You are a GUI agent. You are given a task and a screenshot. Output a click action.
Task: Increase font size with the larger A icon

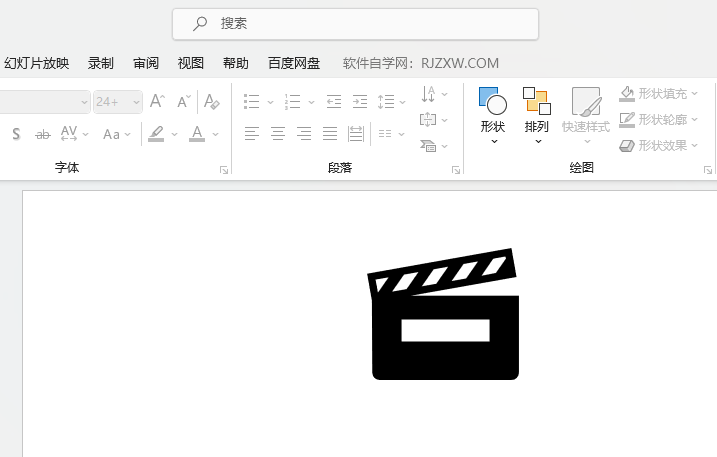click(x=157, y=101)
